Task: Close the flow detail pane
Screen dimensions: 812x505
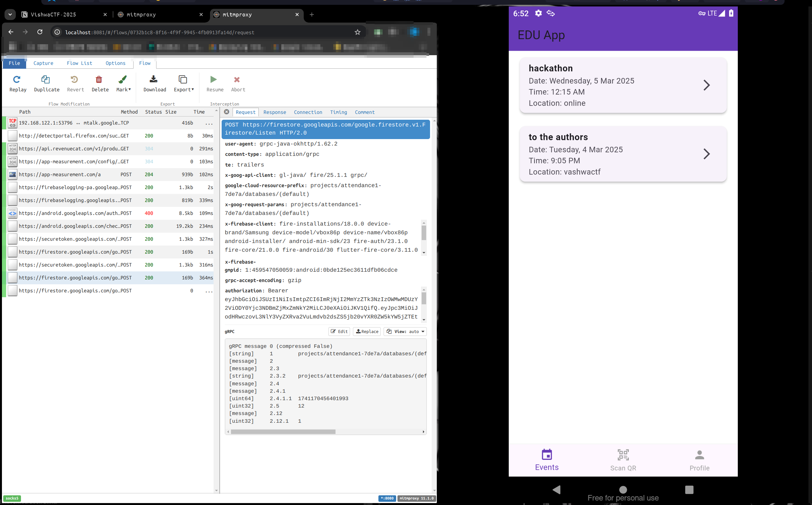Action: click(x=227, y=112)
